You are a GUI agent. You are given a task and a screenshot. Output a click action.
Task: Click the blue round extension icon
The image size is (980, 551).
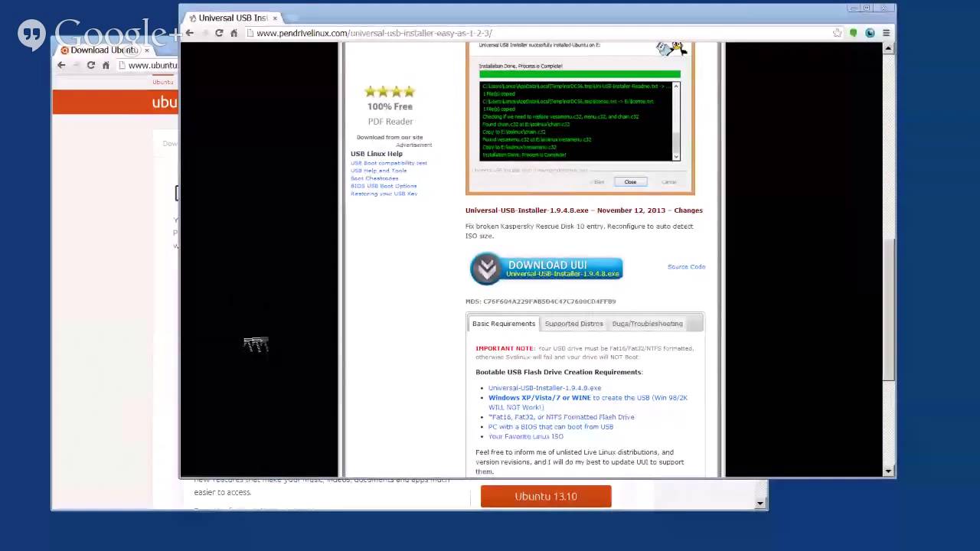[x=870, y=33]
